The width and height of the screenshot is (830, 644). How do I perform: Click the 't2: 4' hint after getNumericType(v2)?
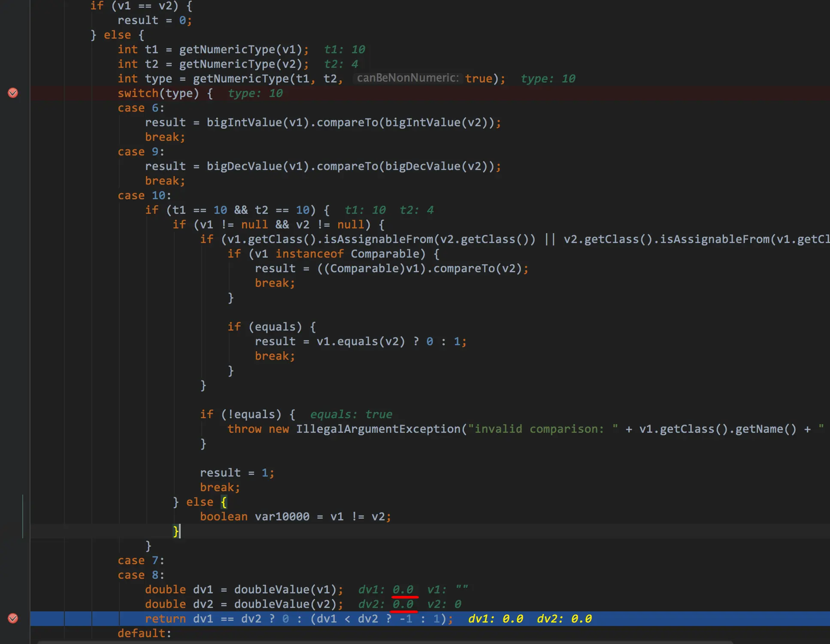(x=341, y=64)
